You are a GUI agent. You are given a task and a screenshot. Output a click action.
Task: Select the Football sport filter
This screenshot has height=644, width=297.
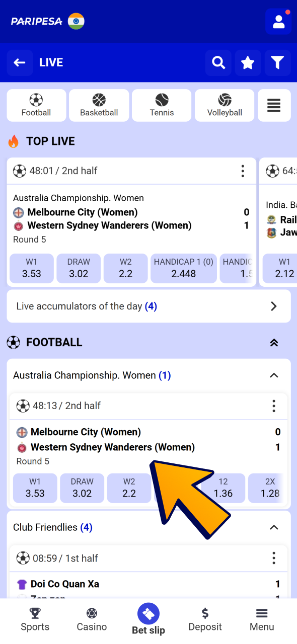click(36, 105)
